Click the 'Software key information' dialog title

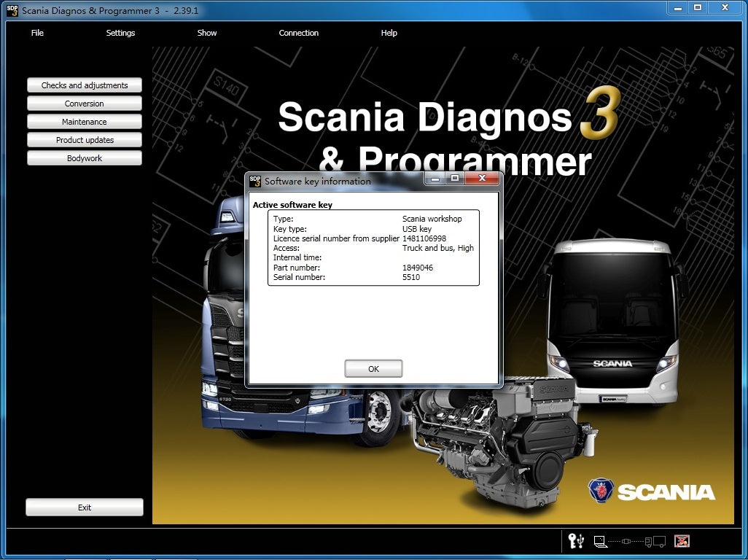click(x=318, y=182)
